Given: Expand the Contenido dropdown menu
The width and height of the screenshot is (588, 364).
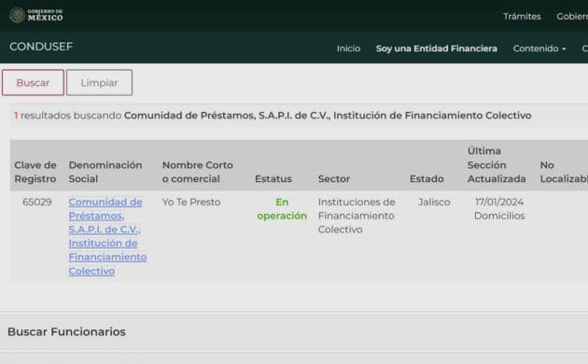Looking at the screenshot, I should coord(539,49).
